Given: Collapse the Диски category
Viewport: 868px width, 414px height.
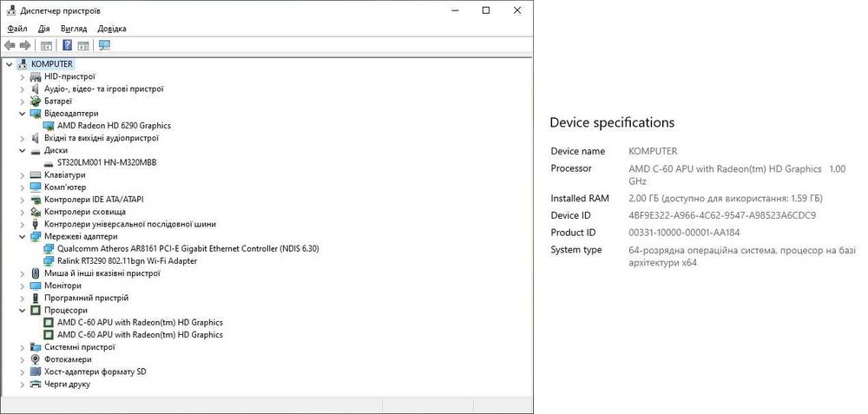Looking at the screenshot, I should coord(23,150).
